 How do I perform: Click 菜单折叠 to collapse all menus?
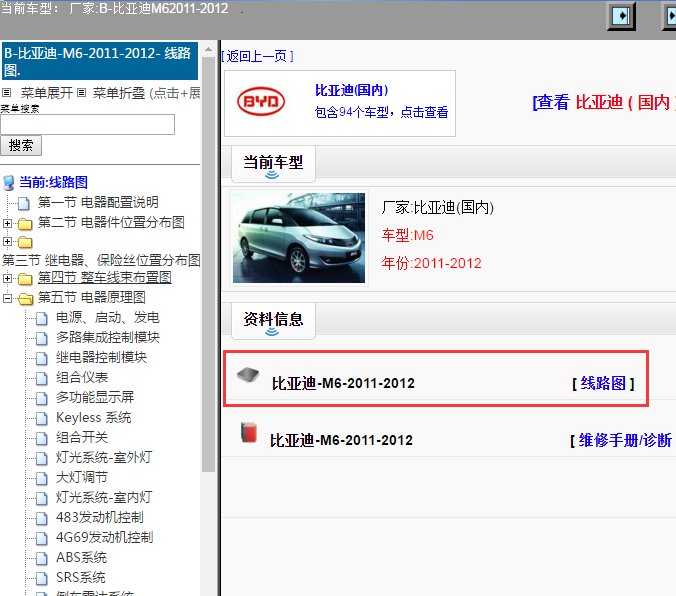pyautogui.click(x=119, y=93)
